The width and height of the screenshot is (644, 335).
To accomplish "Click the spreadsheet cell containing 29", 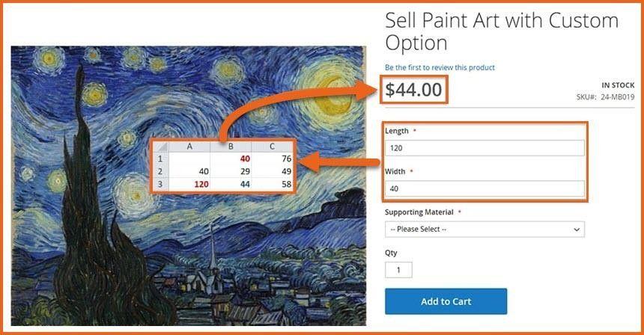I will [x=231, y=171].
